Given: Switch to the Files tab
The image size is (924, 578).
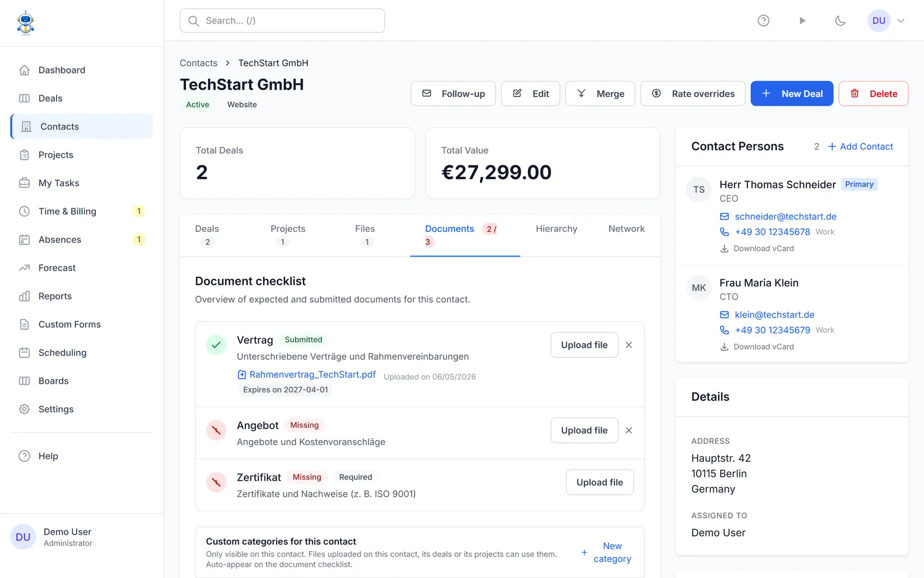Looking at the screenshot, I should tap(365, 235).
